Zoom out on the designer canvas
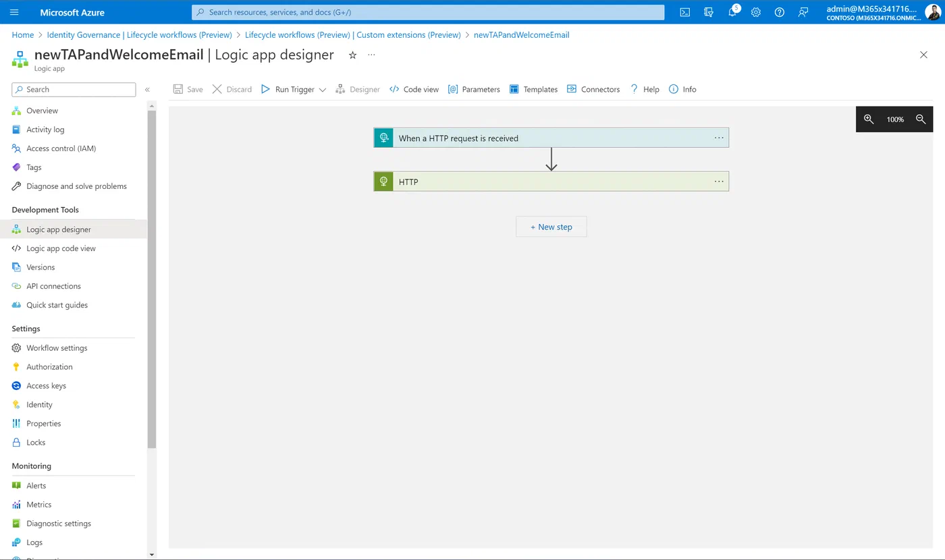Viewport: 945px width, 560px height. click(x=921, y=119)
